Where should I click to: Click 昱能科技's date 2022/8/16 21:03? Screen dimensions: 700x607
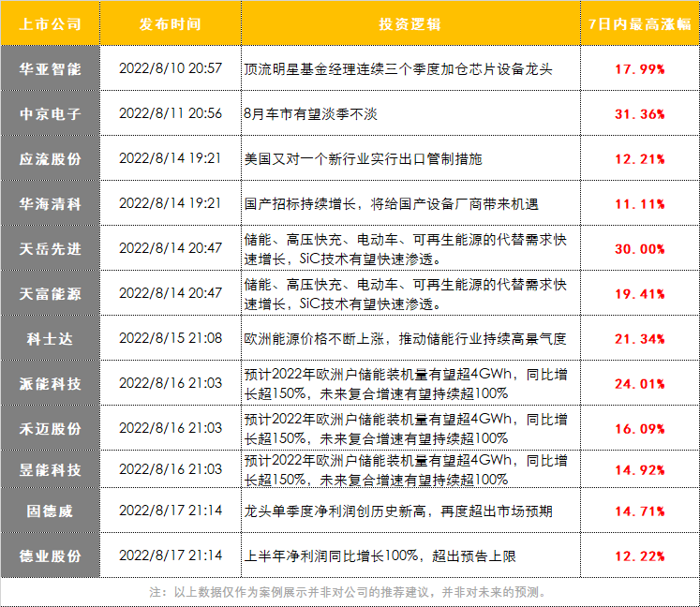click(171, 469)
